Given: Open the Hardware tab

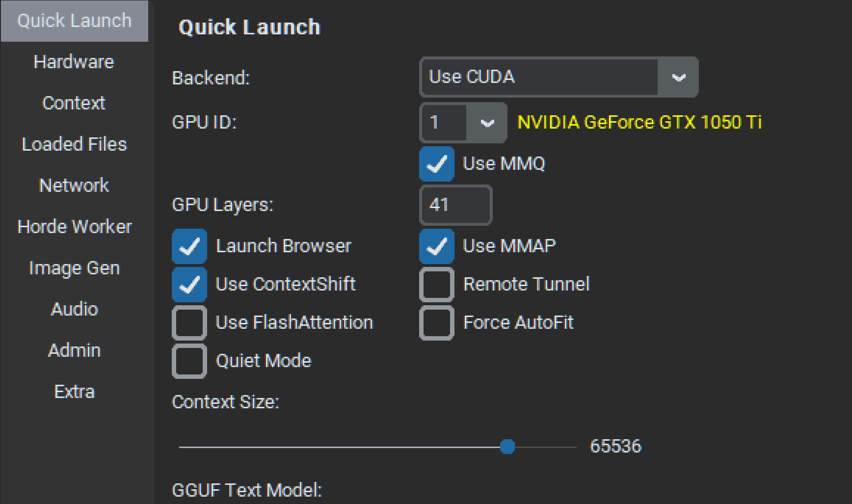Looking at the screenshot, I should (x=74, y=62).
